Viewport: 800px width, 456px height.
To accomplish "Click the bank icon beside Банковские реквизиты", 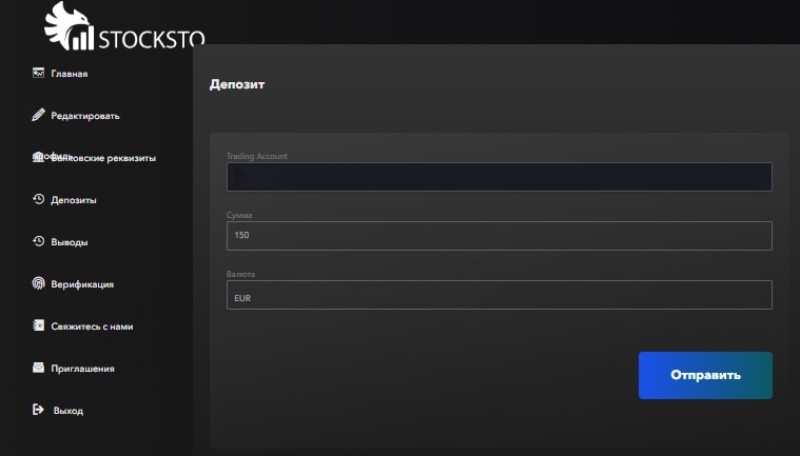I will (38, 157).
